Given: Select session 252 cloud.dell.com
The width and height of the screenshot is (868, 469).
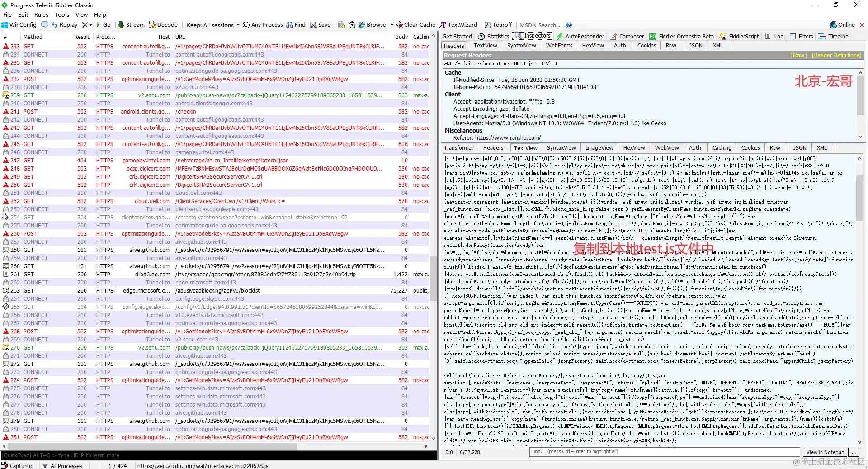Looking at the screenshot, I should [216, 201].
